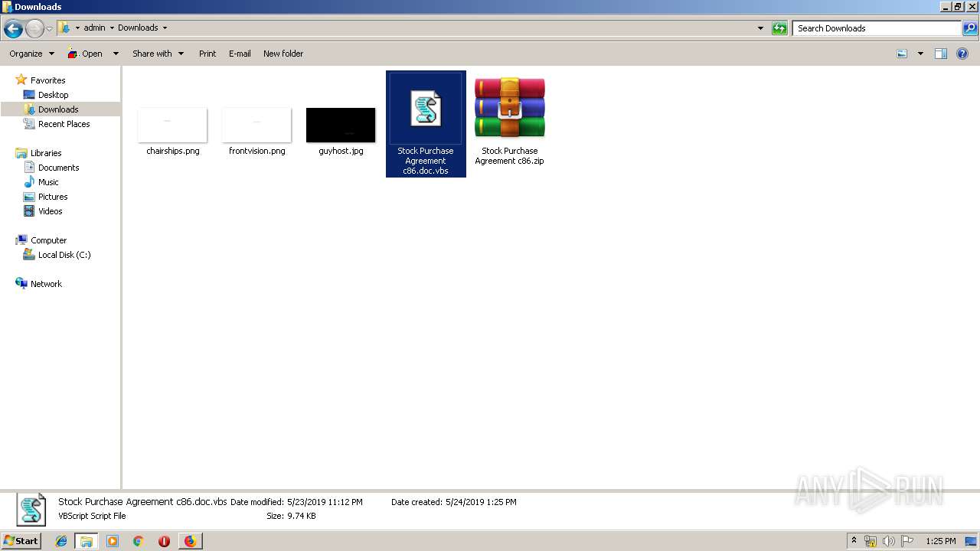Open Desktop in Favorites
Screen dimensions: 980x551
(53, 95)
